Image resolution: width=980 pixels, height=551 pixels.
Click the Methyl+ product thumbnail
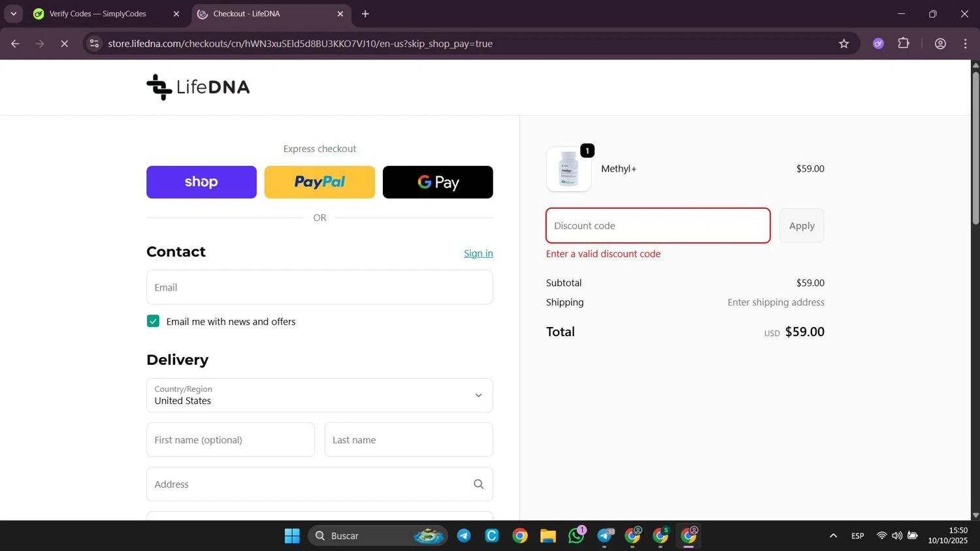[568, 169]
